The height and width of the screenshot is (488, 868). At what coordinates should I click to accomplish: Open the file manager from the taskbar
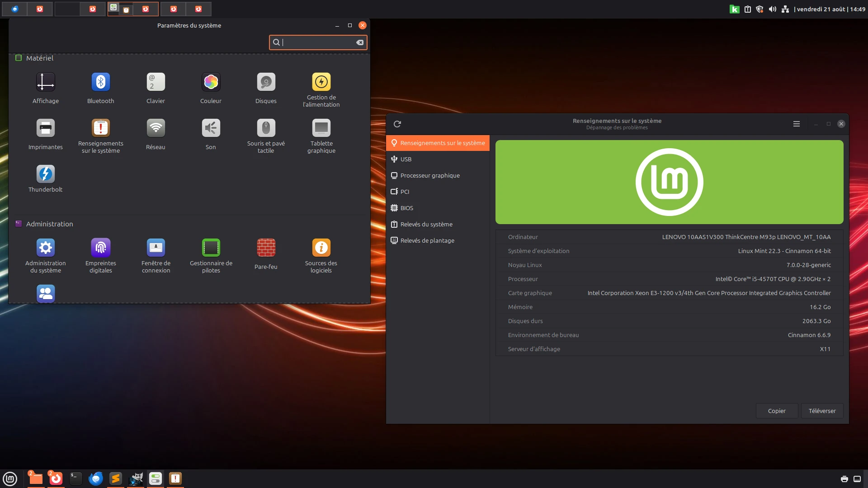(36, 479)
